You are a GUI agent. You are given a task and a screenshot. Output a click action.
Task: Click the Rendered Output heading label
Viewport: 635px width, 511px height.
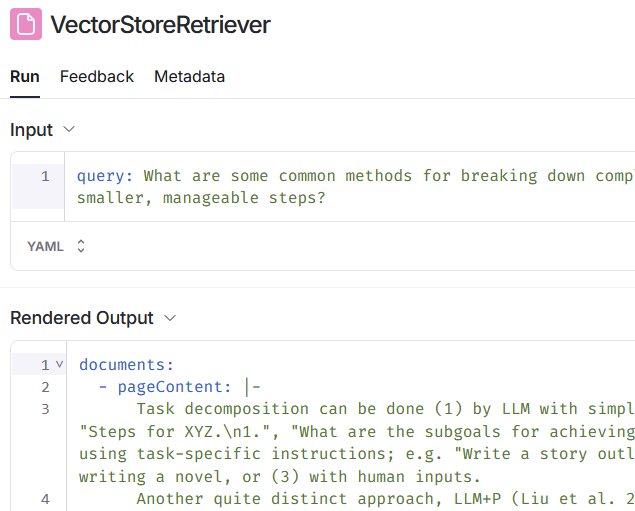coord(82,318)
